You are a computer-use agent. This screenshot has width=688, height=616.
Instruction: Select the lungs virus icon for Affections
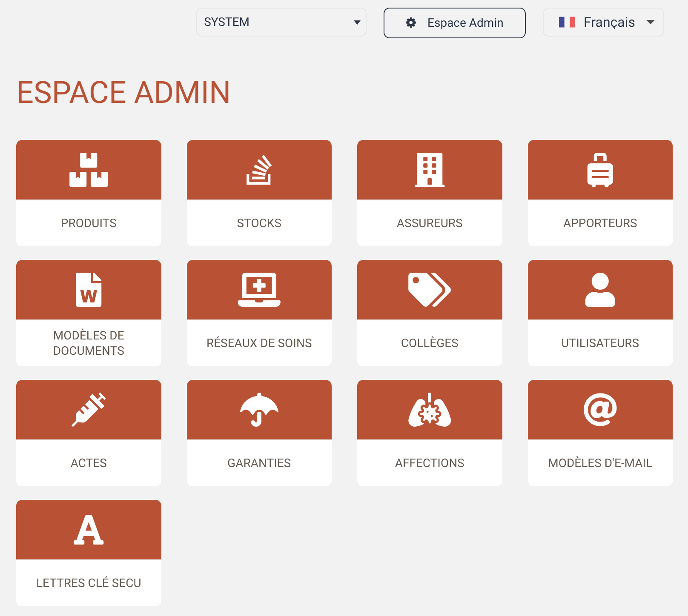(430, 410)
